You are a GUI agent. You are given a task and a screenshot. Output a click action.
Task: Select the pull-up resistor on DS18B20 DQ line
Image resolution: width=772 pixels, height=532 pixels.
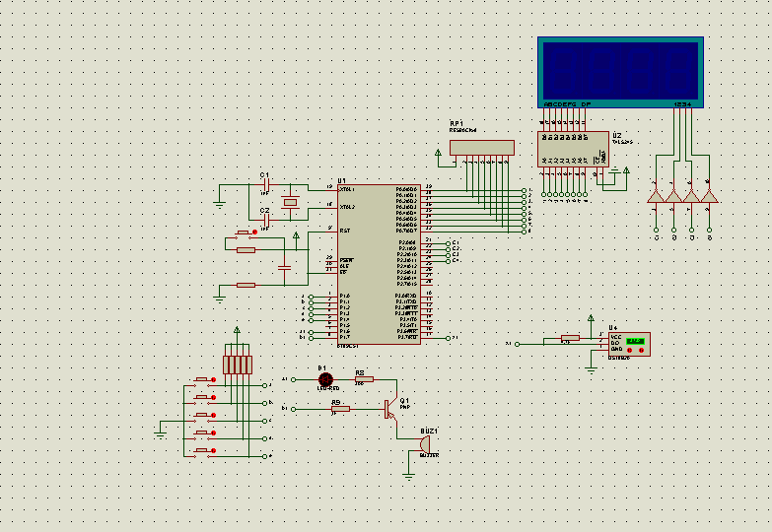coord(570,338)
